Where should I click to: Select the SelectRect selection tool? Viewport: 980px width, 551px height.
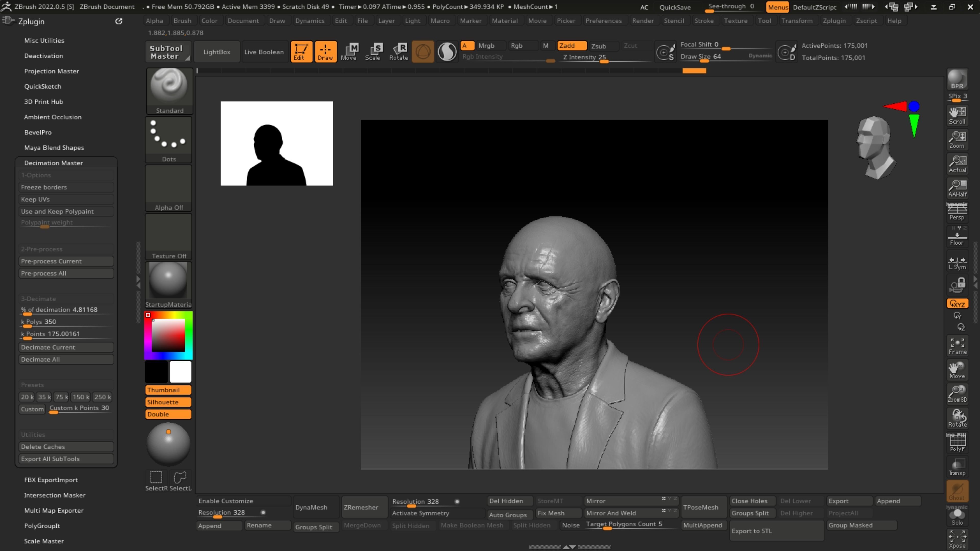[x=156, y=481]
